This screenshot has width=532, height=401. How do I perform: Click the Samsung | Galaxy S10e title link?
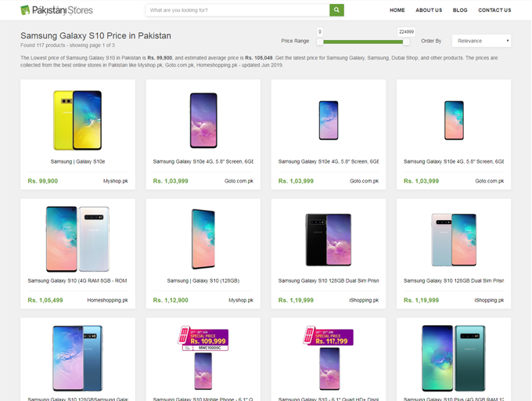coord(77,161)
